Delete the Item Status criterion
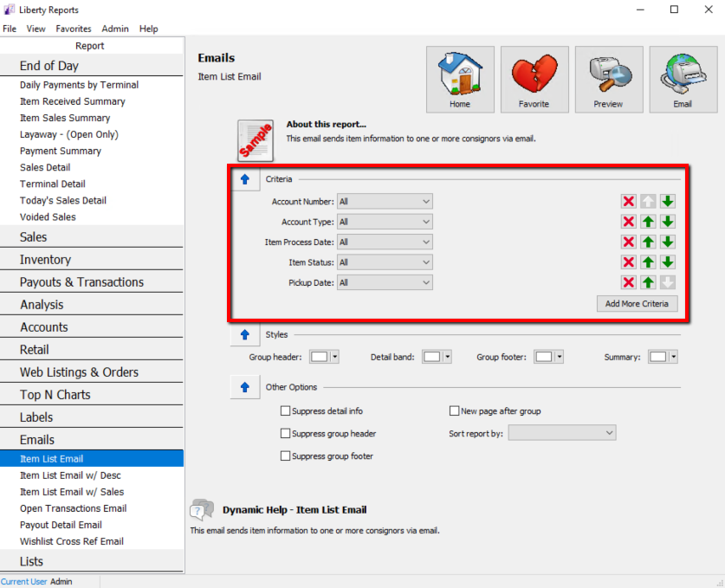Viewport: 725px width, 588px height. (628, 262)
